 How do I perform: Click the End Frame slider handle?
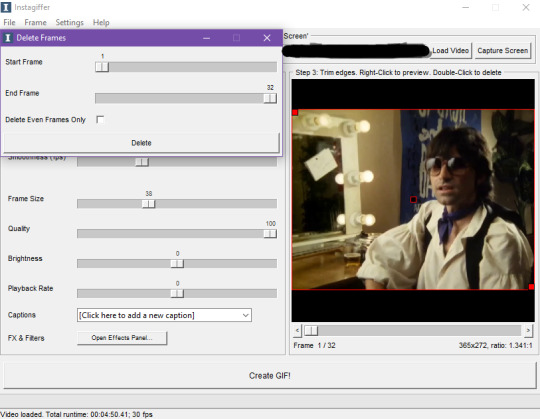270,98
